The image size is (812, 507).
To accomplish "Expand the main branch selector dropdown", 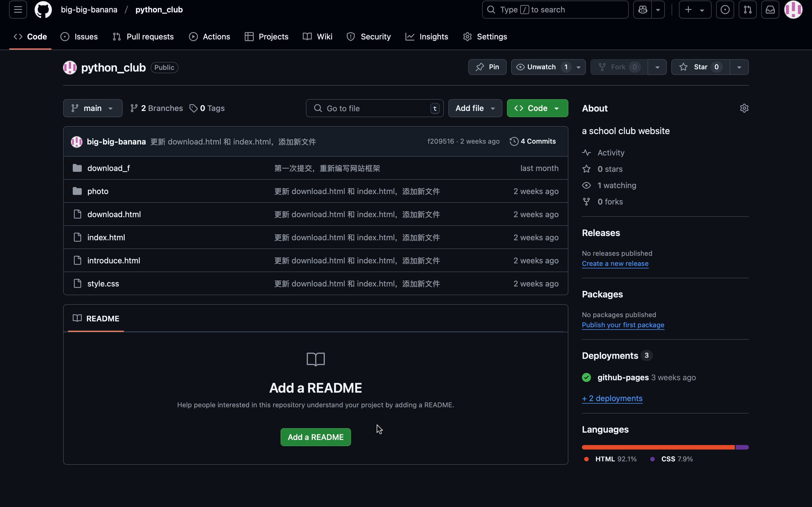I will [x=92, y=108].
